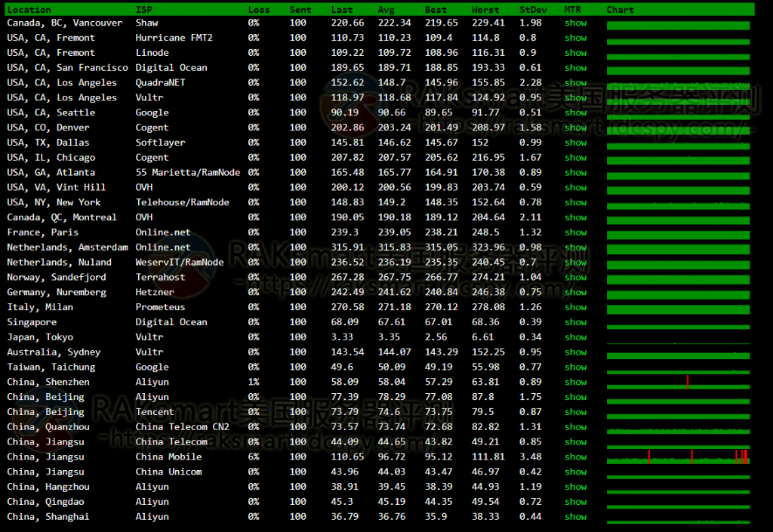Click the Sent column header
The image size is (773, 532).
coord(300,9)
